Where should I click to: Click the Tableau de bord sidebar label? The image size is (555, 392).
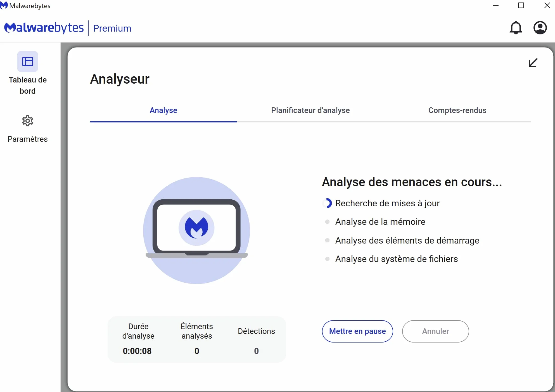pyautogui.click(x=28, y=85)
